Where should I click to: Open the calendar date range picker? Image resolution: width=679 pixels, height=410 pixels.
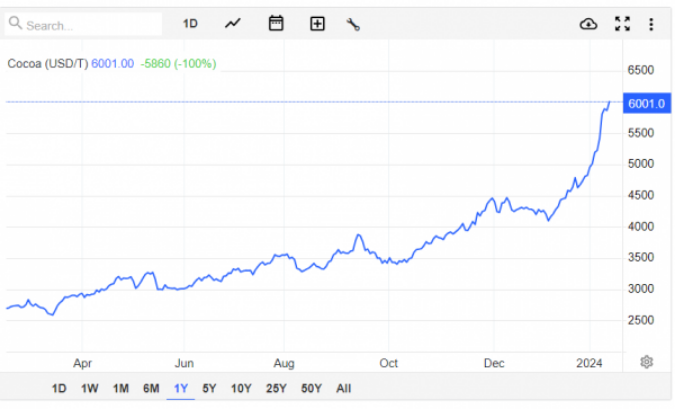[x=276, y=24]
